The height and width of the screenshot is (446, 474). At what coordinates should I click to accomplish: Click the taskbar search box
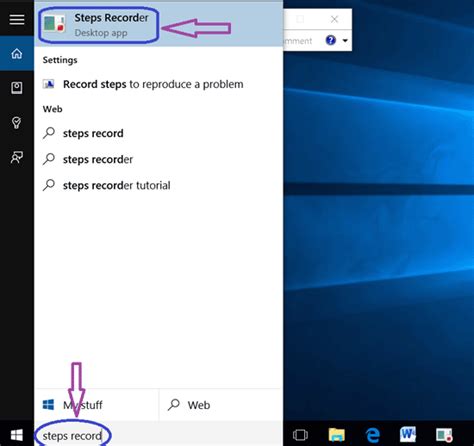click(159, 435)
